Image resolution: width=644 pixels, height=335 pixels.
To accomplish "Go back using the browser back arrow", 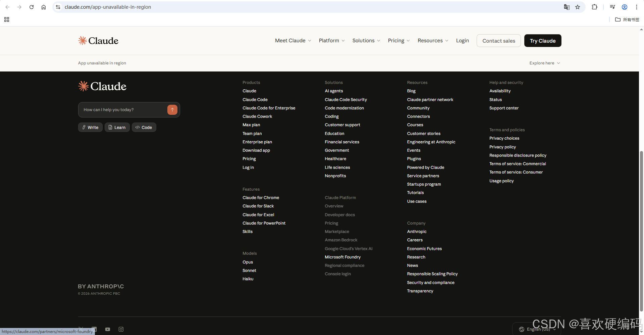I will [x=7, y=7].
